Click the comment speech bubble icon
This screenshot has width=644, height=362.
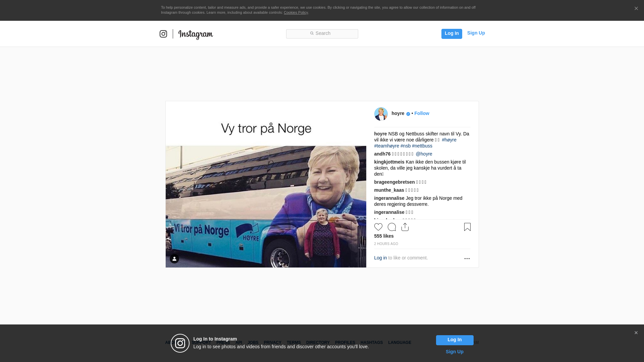(x=391, y=227)
